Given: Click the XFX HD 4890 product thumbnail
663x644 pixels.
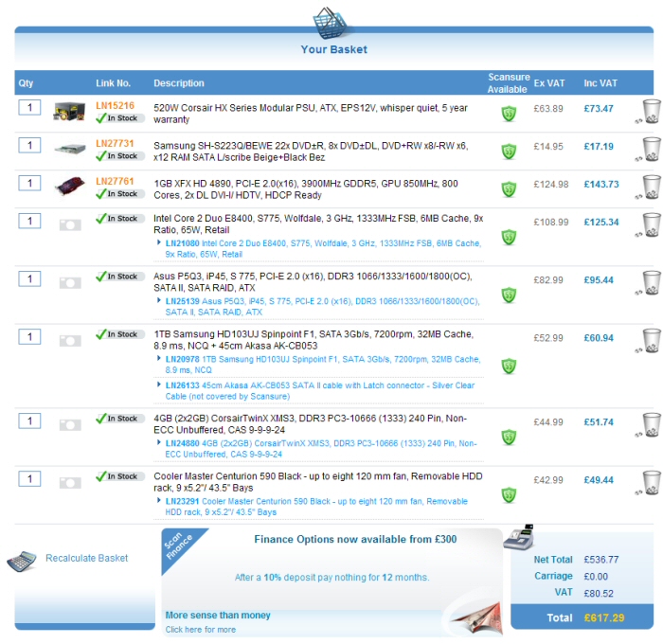Looking at the screenshot, I should click(70, 186).
